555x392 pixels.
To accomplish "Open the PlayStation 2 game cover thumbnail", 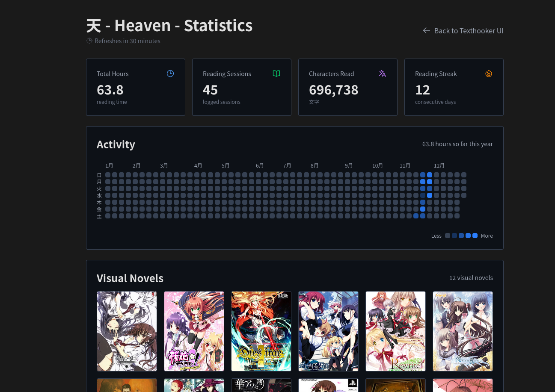I will (x=328, y=385).
